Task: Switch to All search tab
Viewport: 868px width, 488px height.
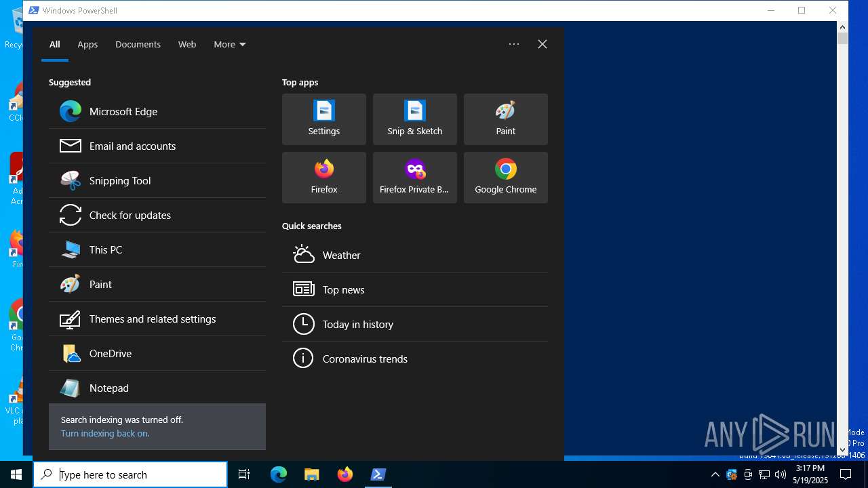Action: (55, 44)
